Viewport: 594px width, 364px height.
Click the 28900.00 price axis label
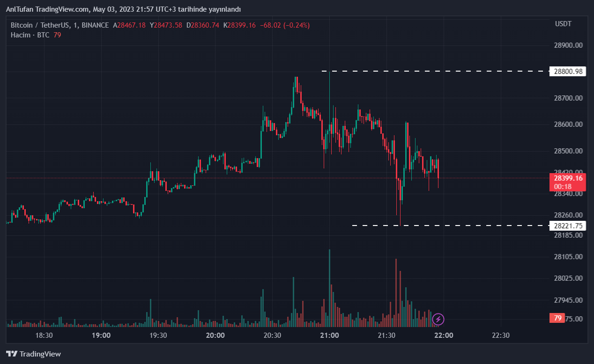pos(568,45)
